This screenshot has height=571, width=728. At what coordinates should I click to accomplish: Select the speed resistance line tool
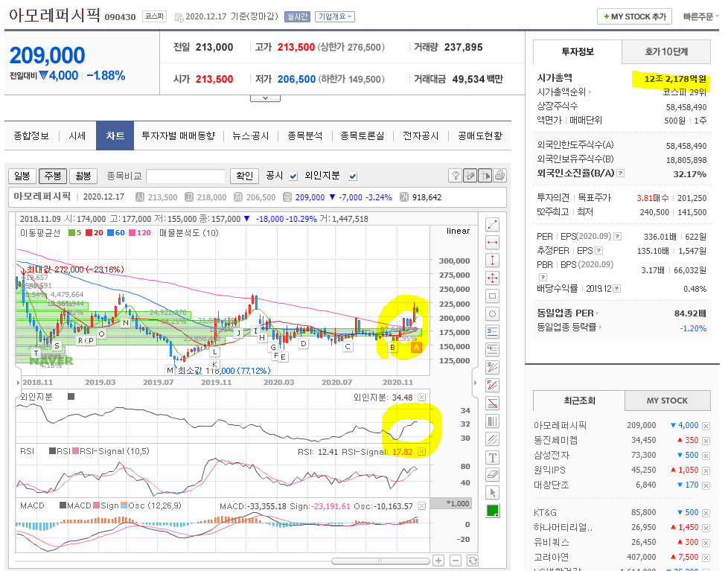click(x=492, y=367)
